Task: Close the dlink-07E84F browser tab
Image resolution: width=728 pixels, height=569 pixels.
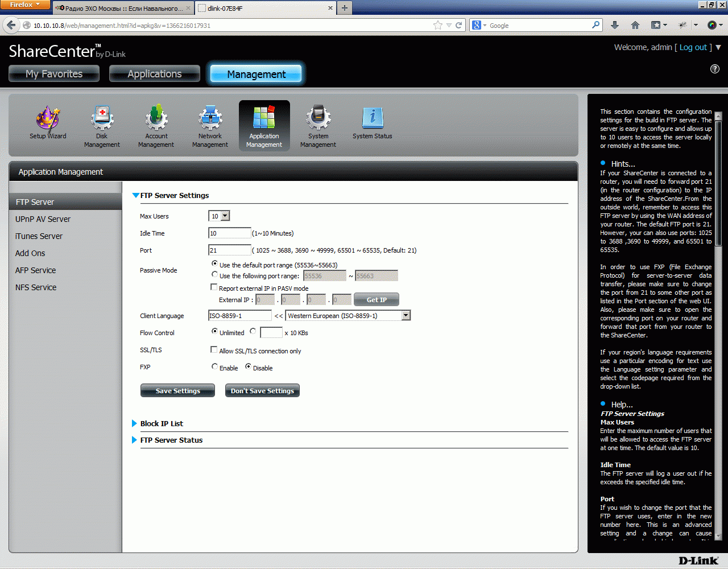Action: 330,9
